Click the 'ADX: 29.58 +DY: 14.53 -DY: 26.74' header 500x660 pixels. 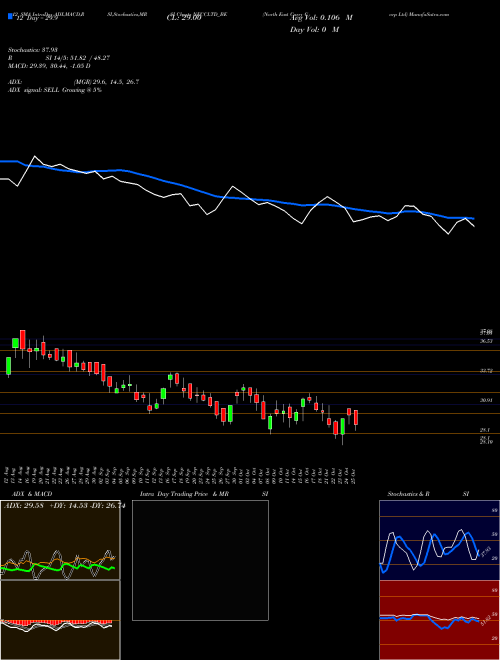tap(64, 506)
